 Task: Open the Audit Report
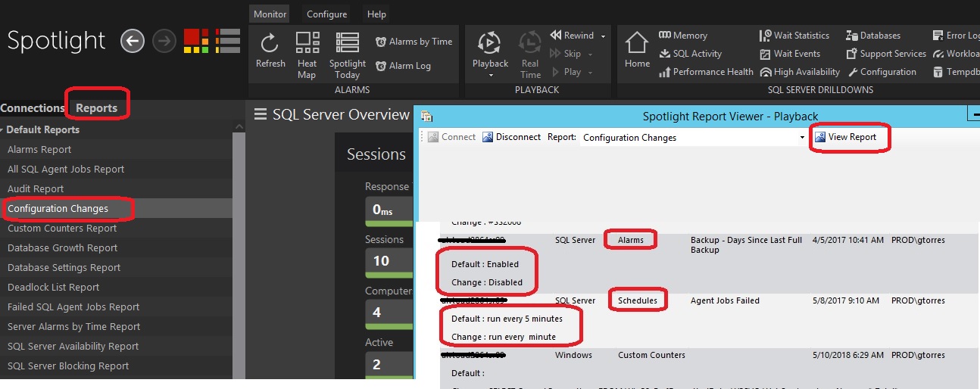tap(116, 189)
